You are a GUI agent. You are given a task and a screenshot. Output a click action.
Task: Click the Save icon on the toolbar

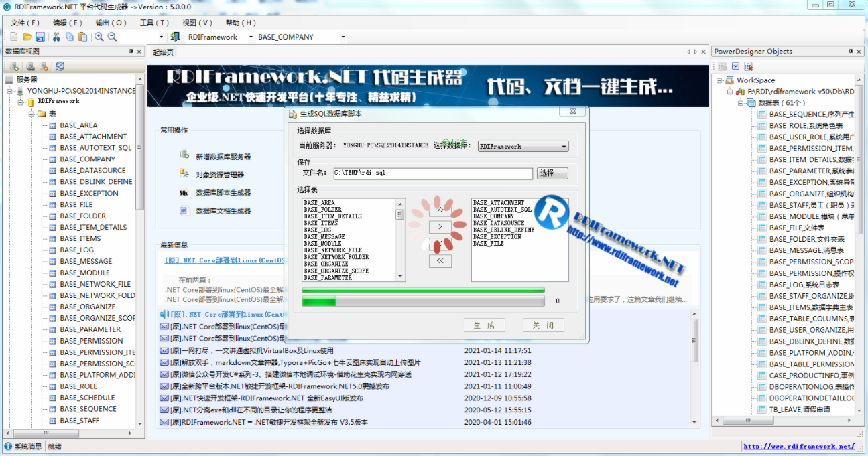click(40, 37)
